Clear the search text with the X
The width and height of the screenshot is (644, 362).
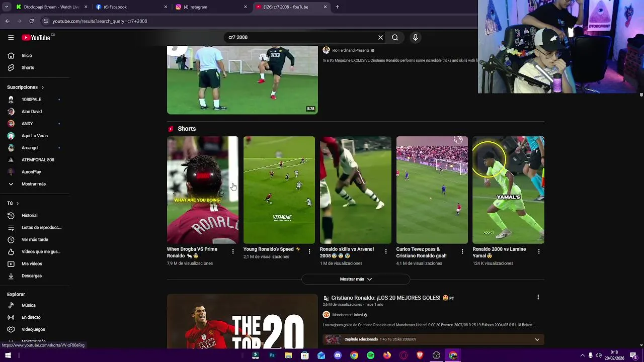(380, 37)
